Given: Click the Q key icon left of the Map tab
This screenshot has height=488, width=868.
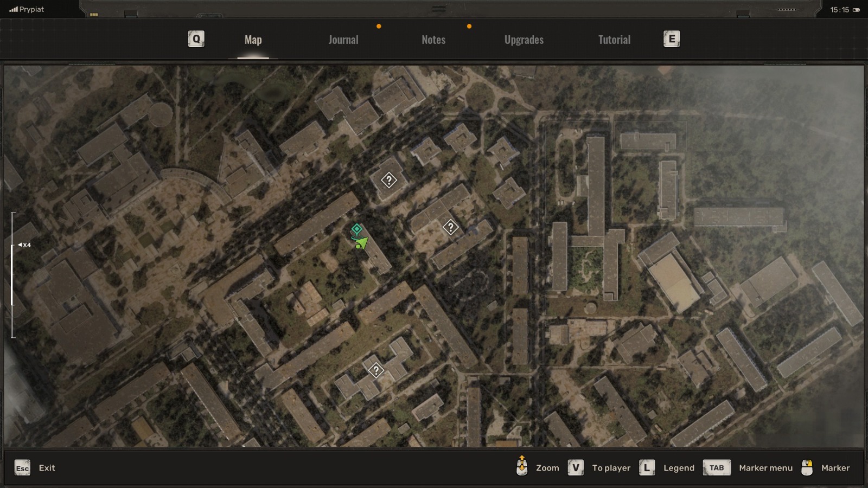Looking at the screenshot, I should [x=196, y=39].
